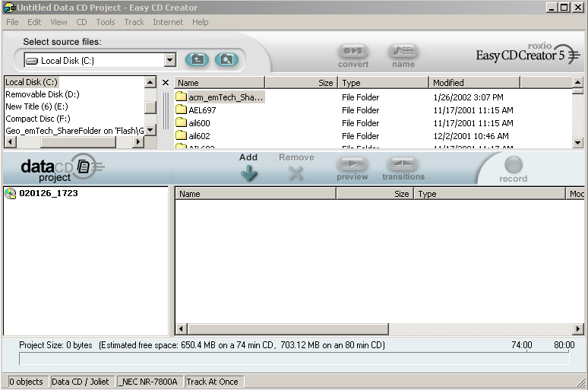
Task: Click drive tree scroll right arrow
Action: (x=138, y=142)
